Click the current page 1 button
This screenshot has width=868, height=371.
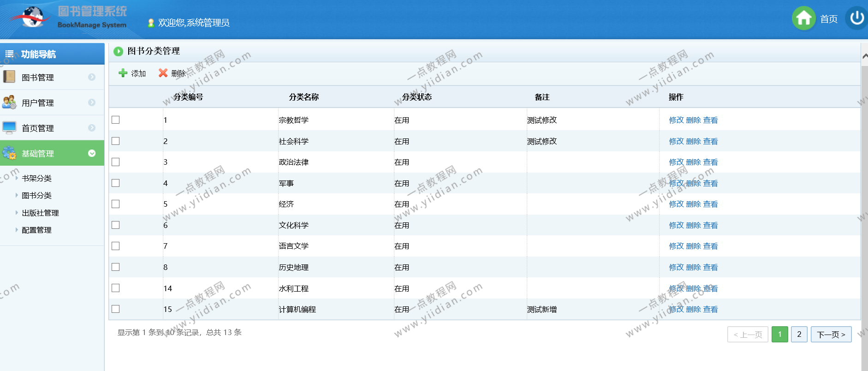[x=780, y=335]
